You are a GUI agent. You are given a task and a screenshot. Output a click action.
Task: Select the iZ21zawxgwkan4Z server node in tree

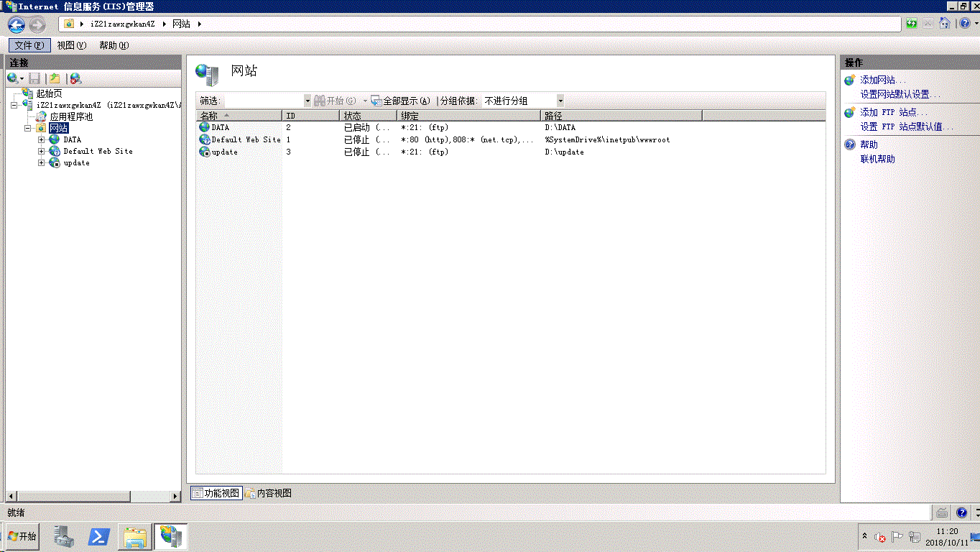click(108, 105)
